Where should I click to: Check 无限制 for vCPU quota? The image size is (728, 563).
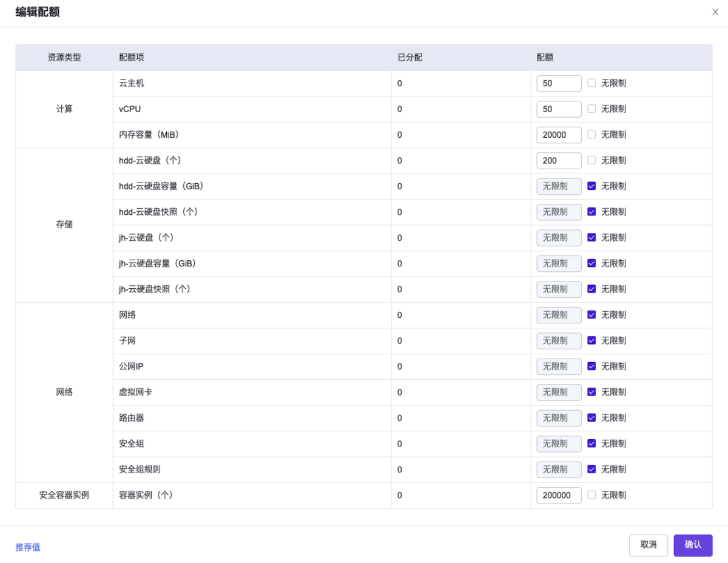click(591, 109)
